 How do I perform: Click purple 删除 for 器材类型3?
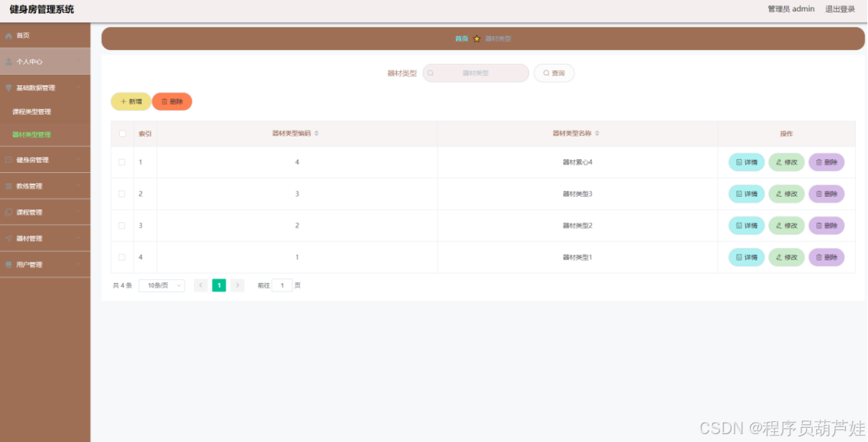[826, 194]
